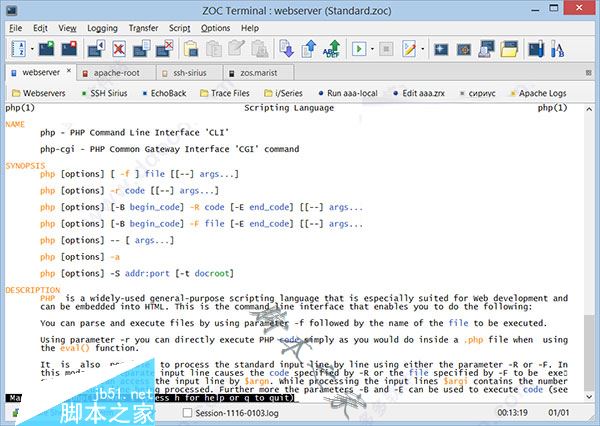Image resolution: width=600 pixels, height=426 pixels.
Task: Click the green play script icon
Action: (x=358, y=48)
